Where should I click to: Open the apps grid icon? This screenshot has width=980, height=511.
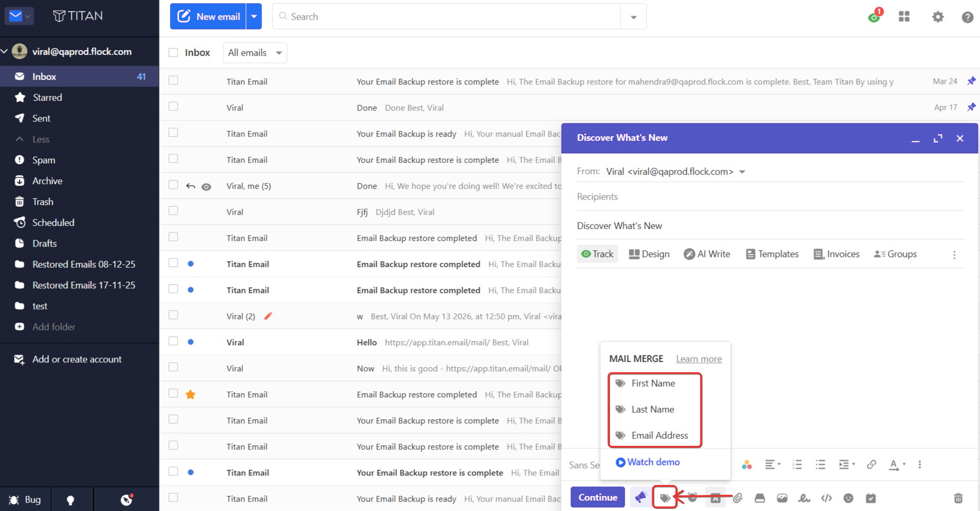click(904, 17)
